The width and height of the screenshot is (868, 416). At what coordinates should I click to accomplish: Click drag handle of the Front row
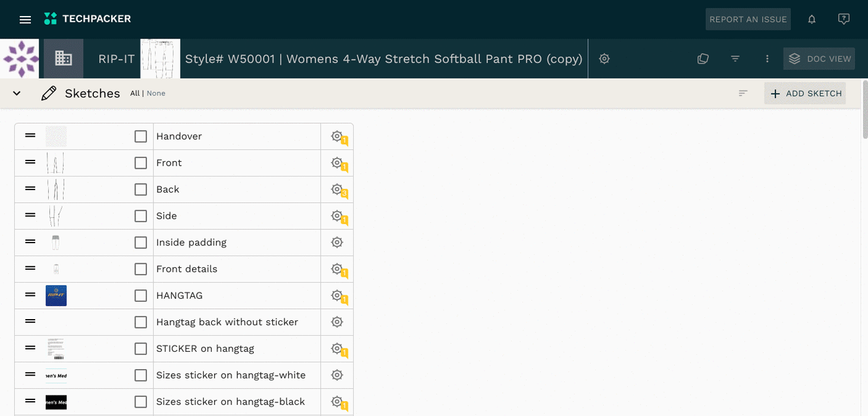click(30, 162)
